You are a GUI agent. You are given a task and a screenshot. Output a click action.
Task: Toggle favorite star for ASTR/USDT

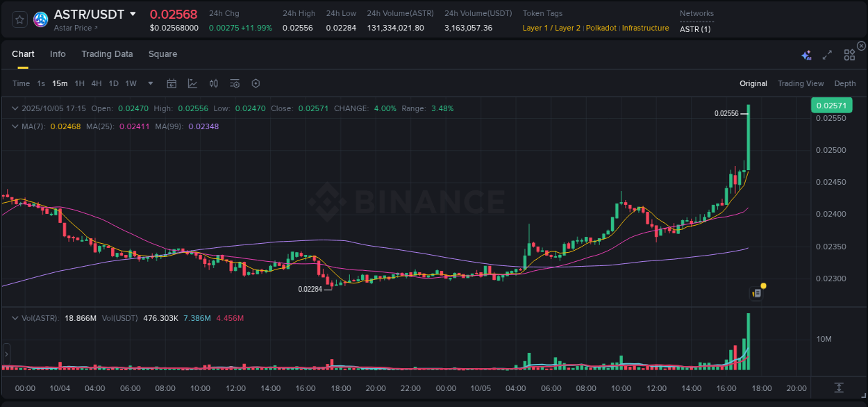coord(19,19)
